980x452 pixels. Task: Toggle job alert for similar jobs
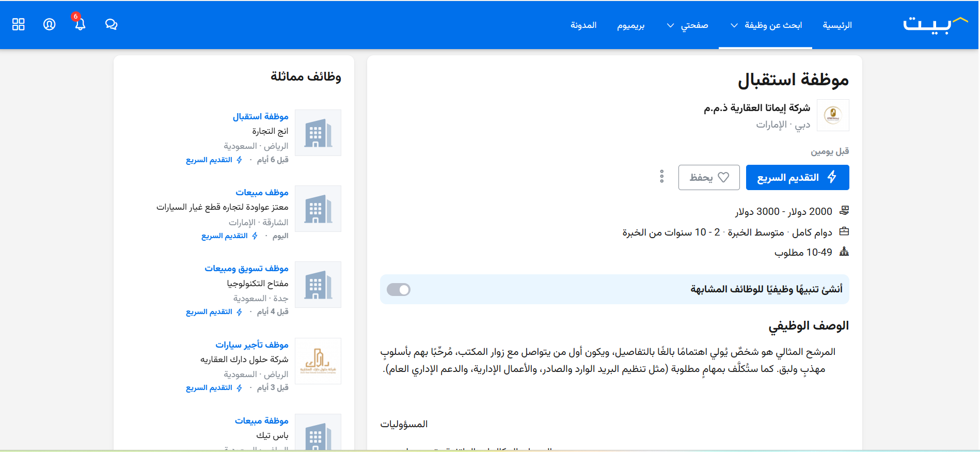[x=399, y=289]
